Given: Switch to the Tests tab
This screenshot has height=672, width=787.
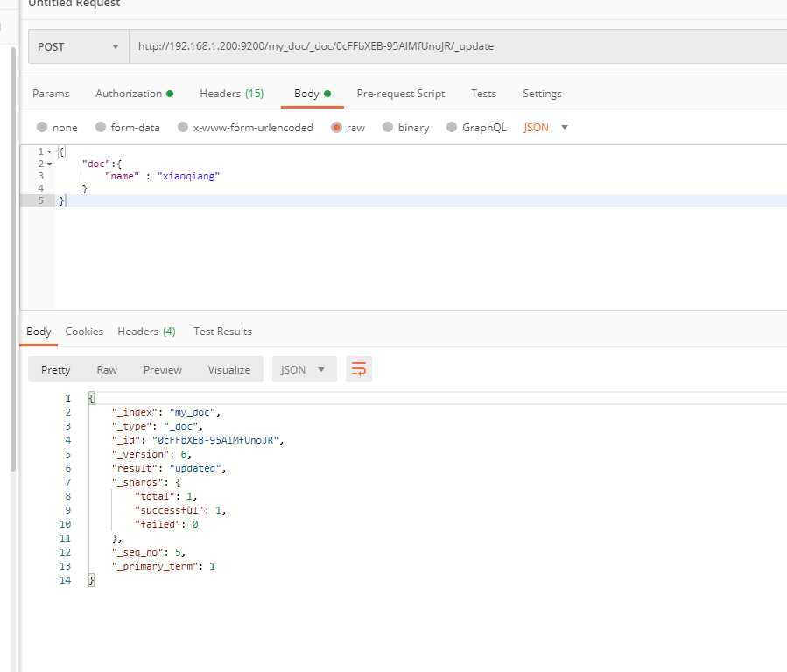Looking at the screenshot, I should click(483, 94).
